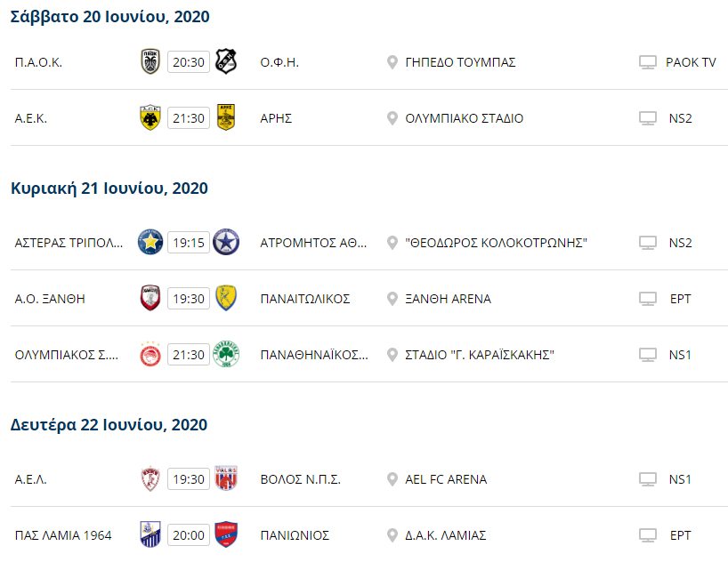Click the OFI team crest
This screenshot has height=562, width=728.
pos(226,61)
